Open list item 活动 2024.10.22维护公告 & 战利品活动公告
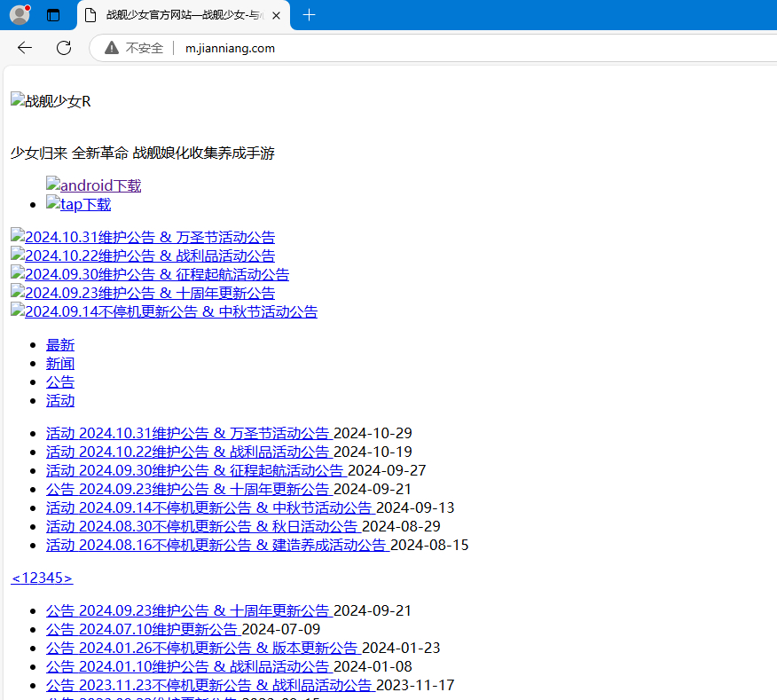This screenshot has height=700, width=777. click(x=189, y=452)
